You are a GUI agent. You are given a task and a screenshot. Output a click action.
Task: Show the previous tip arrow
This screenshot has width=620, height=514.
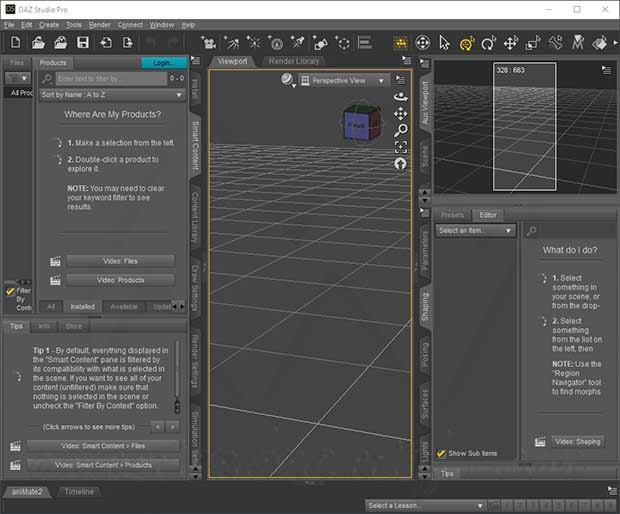point(158,427)
